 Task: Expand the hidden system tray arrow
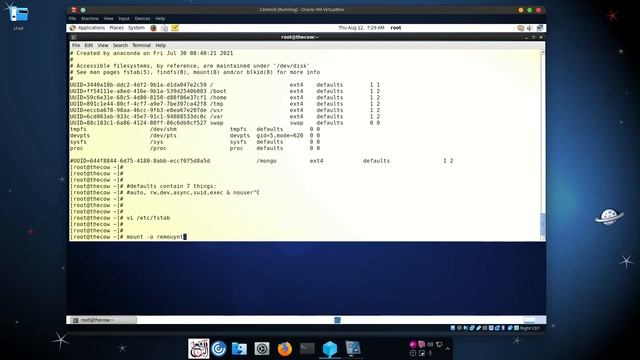click(x=448, y=349)
